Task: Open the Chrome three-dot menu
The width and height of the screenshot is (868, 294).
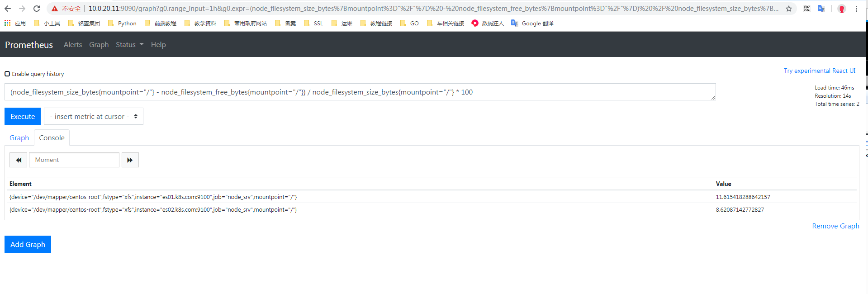Action: [856, 9]
